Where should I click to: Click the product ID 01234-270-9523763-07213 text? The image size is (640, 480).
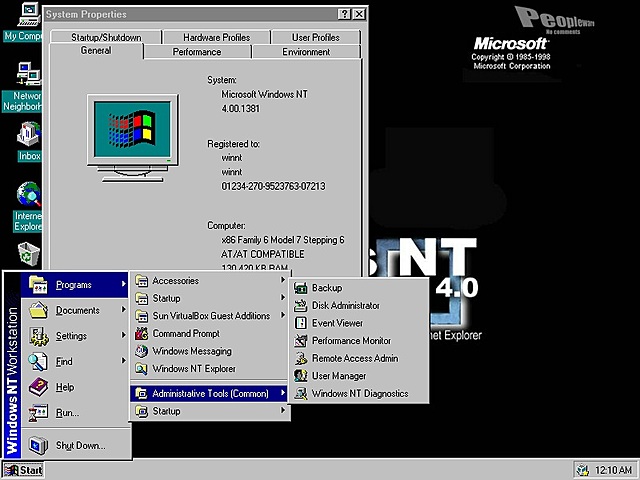click(x=273, y=186)
